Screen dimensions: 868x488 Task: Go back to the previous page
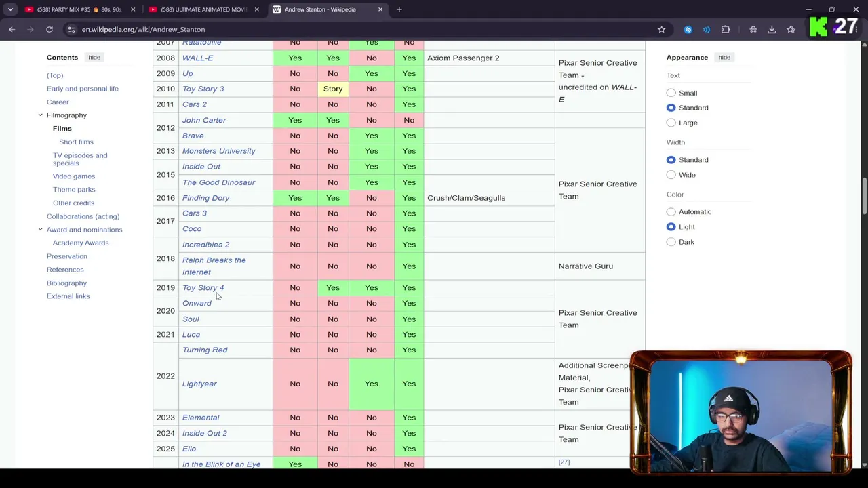(x=12, y=29)
